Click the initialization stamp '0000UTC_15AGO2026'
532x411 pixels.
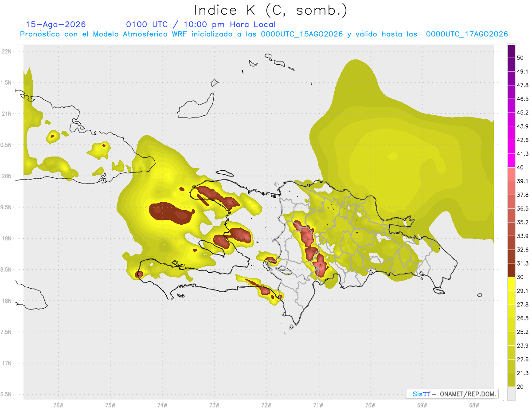(302, 34)
